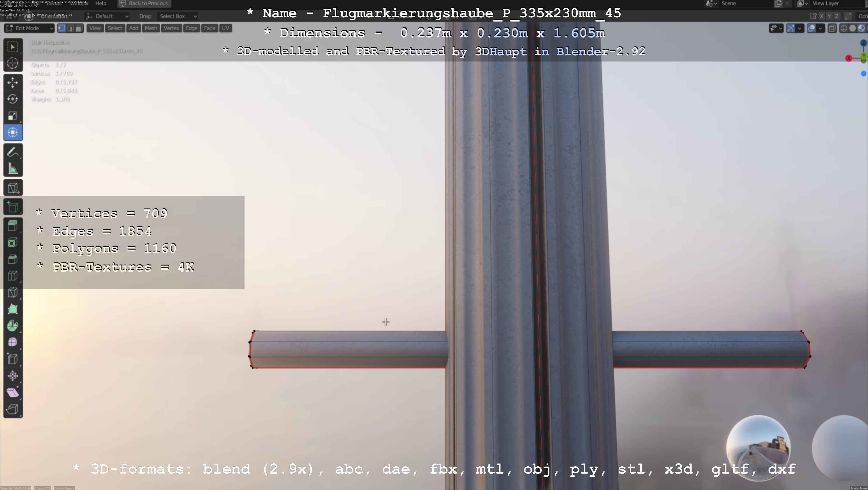Switch to face select mode

79,28
